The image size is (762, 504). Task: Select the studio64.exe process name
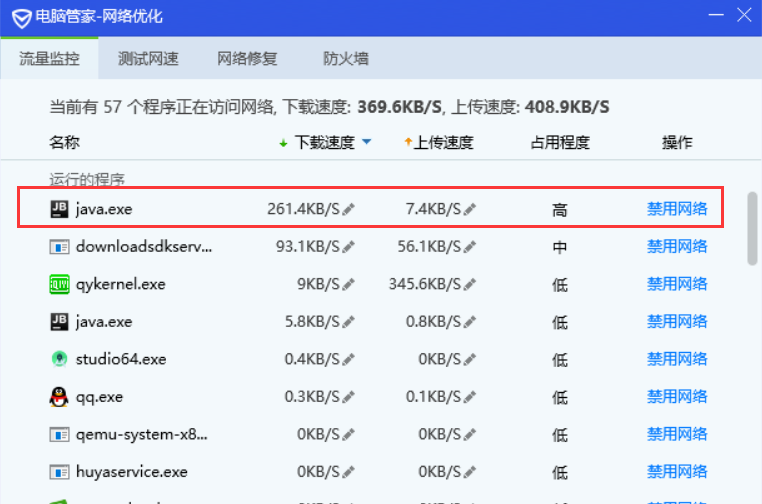[x=121, y=359]
